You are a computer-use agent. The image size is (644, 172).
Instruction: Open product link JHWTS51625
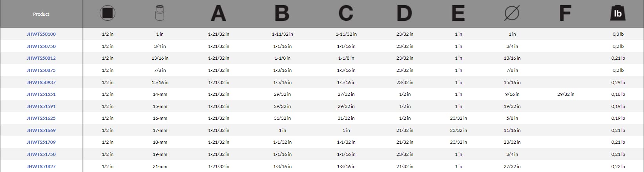pos(41,118)
